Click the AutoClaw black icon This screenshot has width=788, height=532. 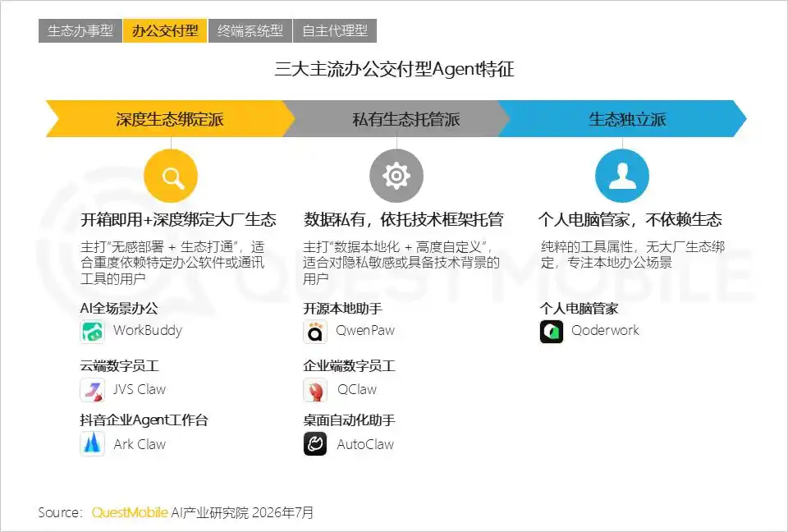[x=315, y=444]
